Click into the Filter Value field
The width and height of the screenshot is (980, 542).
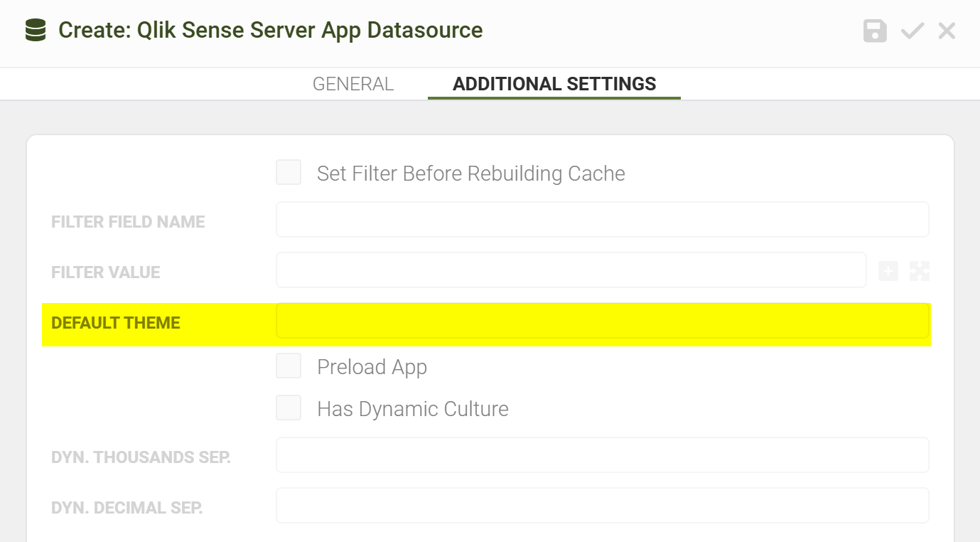tap(571, 270)
